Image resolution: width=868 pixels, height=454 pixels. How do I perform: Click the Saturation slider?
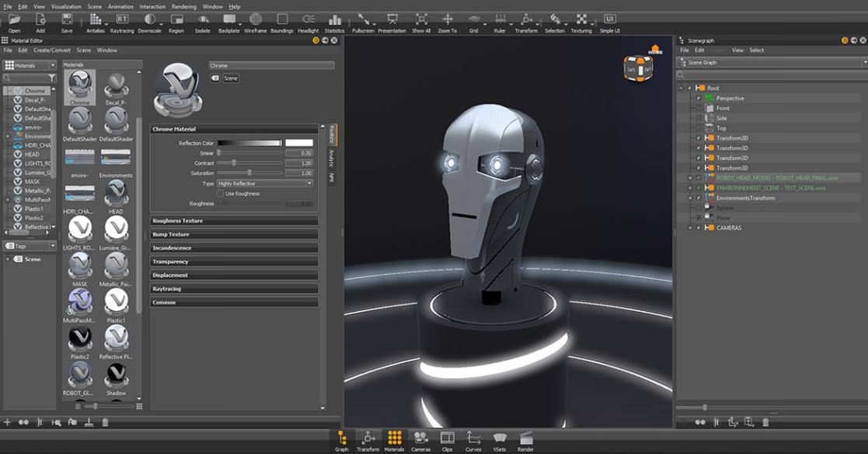[249, 173]
